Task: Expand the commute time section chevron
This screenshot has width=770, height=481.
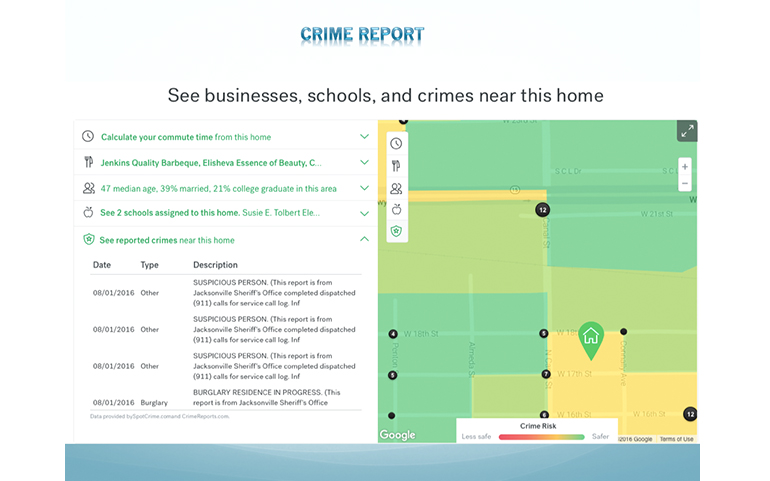Action: coord(364,136)
